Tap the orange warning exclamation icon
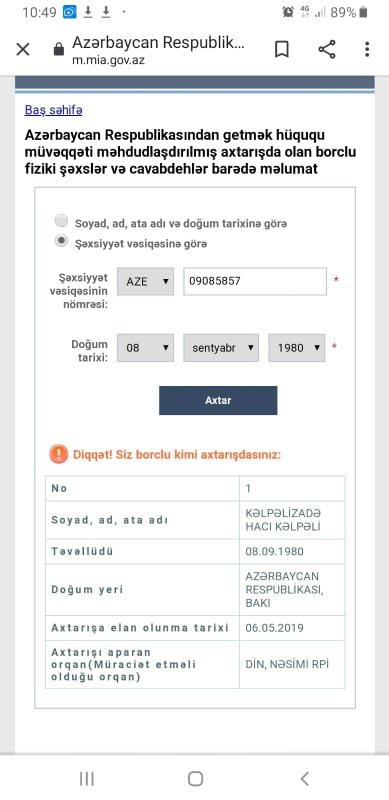Screen dimensions: 389x800 point(59,454)
